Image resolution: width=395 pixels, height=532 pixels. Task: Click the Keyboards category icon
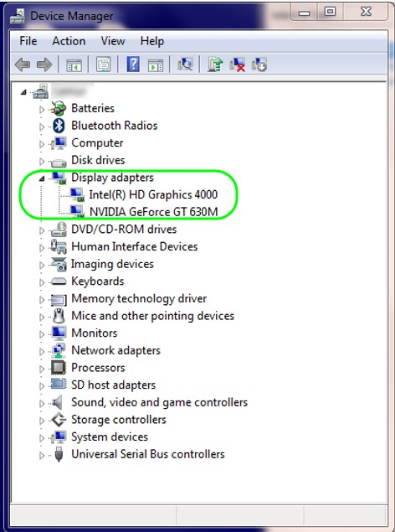click(x=59, y=281)
